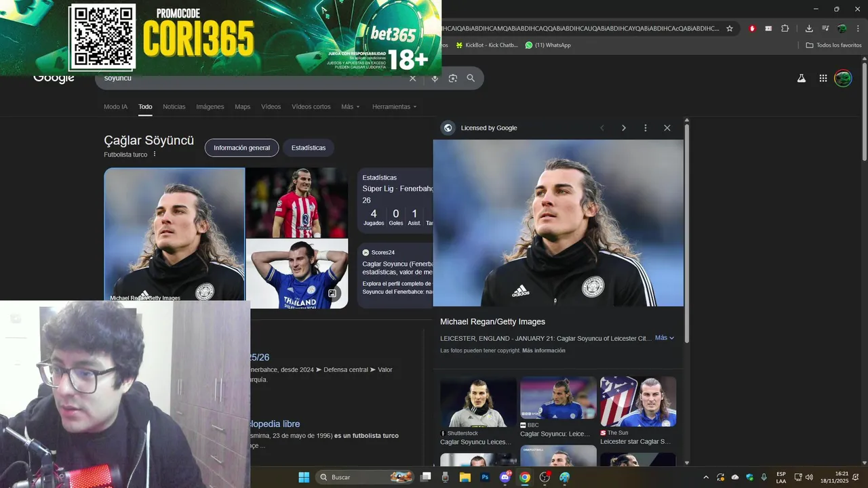Show hidden system tray icons
Image resolution: width=868 pixels, height=488 pixels.
click(706, 477)
